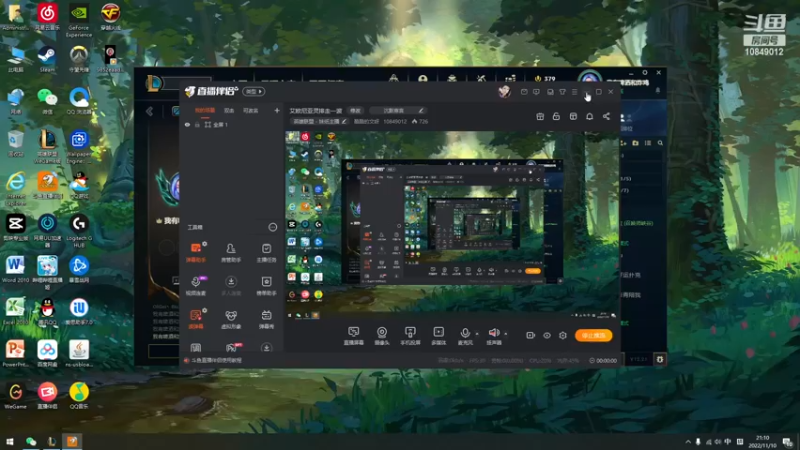Open the ranking assistant tool

[x=266, y=286]
